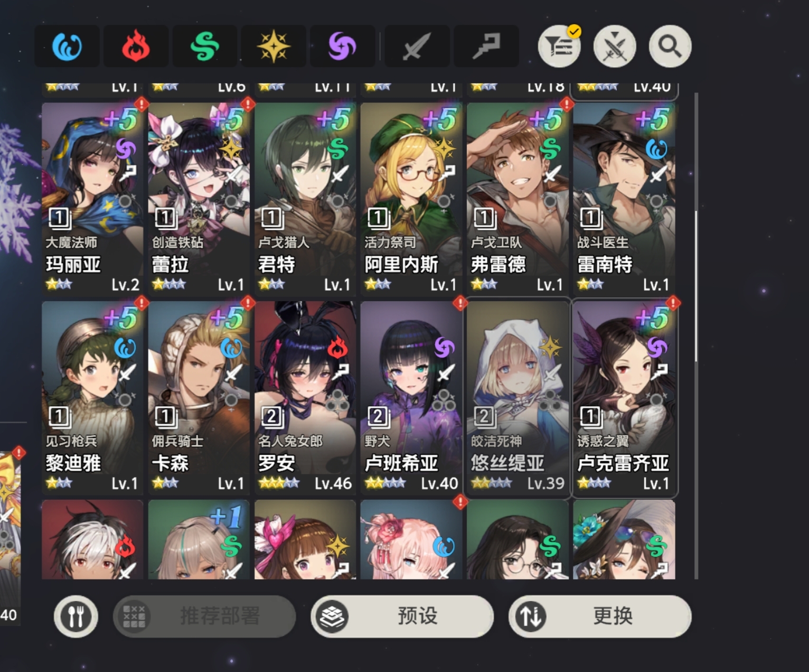
Task: Click the fork and knife icon
Action: click(x=76, y=616)
